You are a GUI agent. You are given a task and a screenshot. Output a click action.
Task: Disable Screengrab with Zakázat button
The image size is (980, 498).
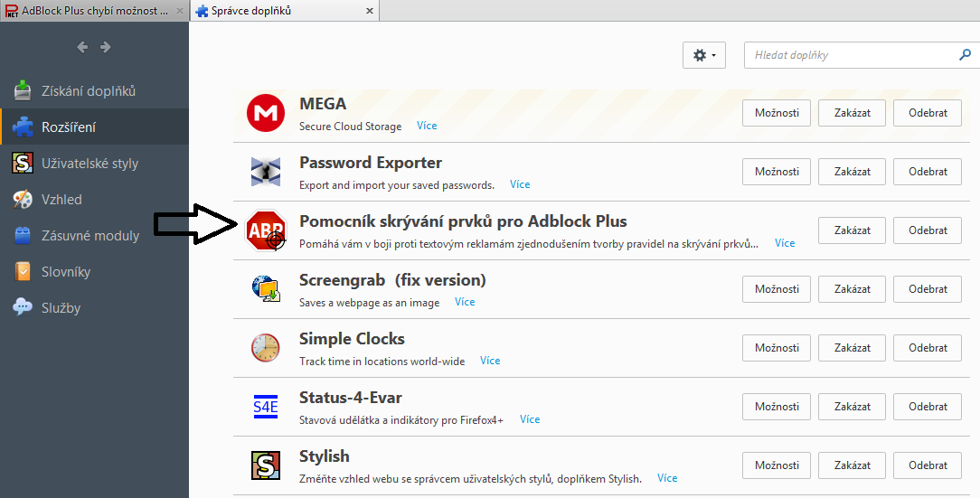(x=853, y=289)
